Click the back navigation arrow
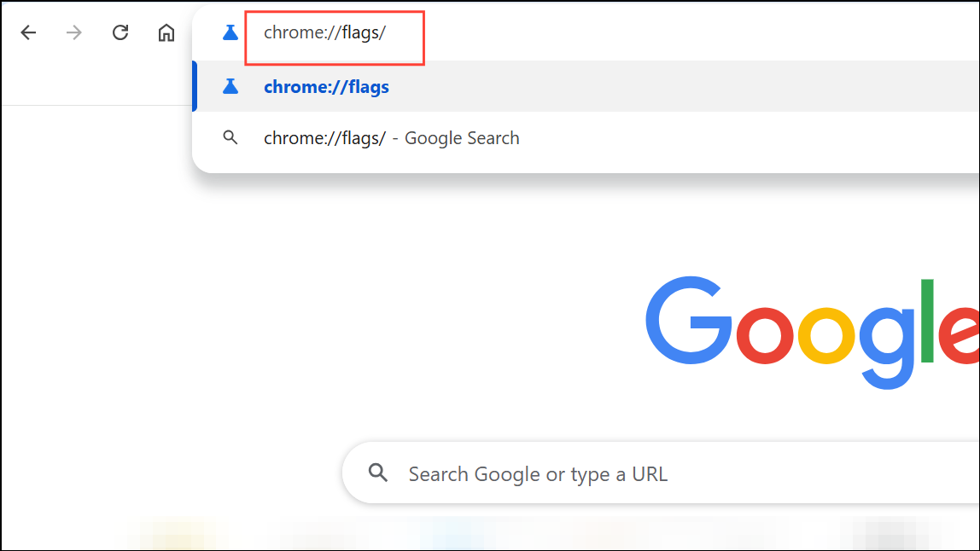Viewport: 980px width, 551px height. coord(28,32)
